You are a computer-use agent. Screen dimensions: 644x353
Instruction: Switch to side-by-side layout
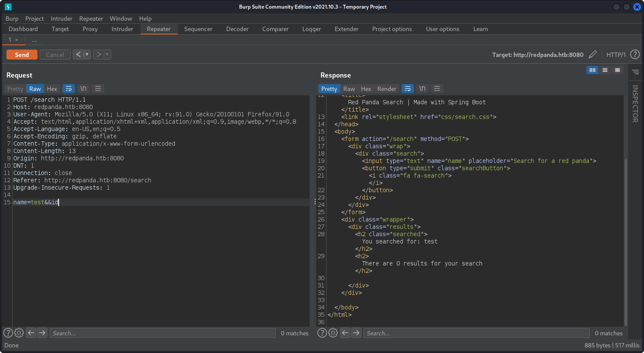[x=592, y=70]
